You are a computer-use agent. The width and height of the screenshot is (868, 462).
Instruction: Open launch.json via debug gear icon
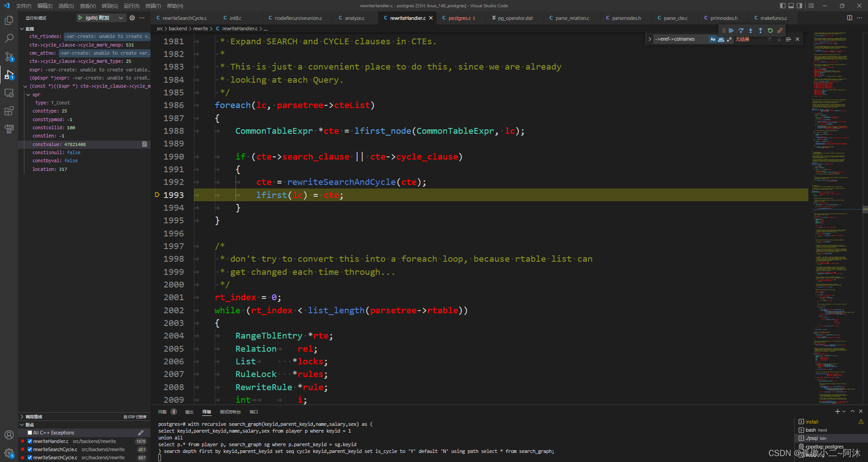(x=132, y=18)
